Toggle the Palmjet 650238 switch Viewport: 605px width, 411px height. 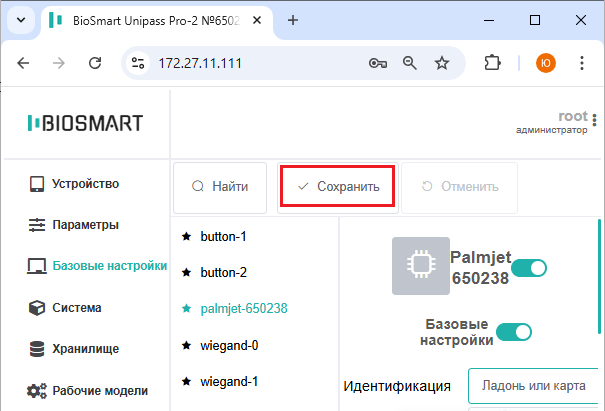point(529,268)
